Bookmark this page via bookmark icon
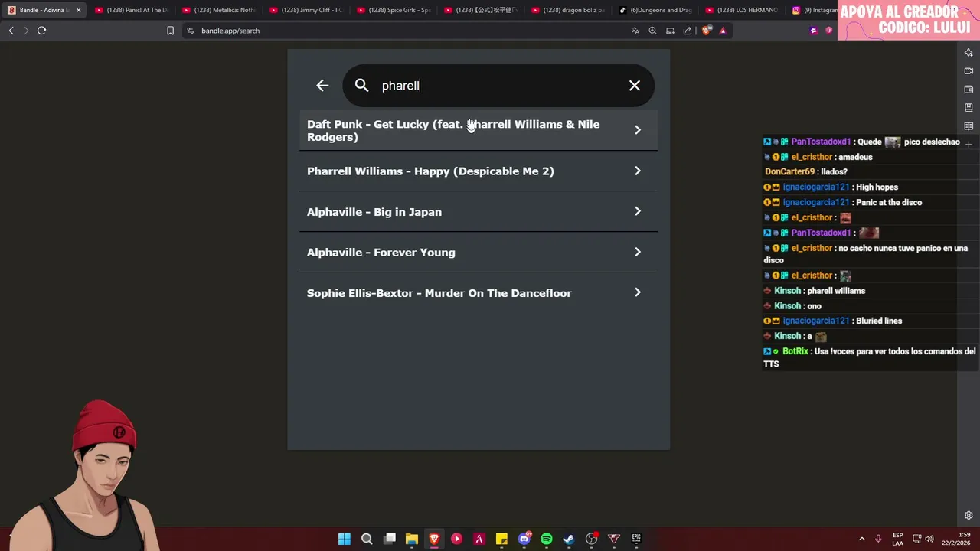Image resolution: width=980 pixels, height=551 pixels. [170, 31]
